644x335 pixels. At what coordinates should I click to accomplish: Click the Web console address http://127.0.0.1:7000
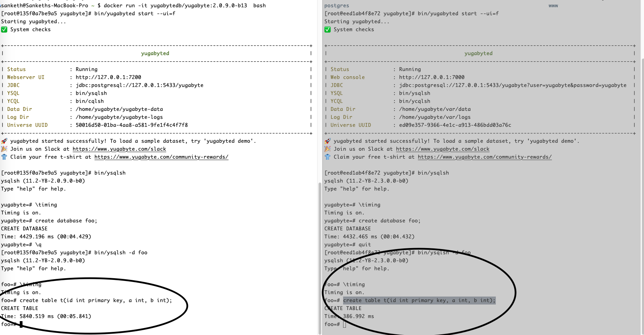432,77
